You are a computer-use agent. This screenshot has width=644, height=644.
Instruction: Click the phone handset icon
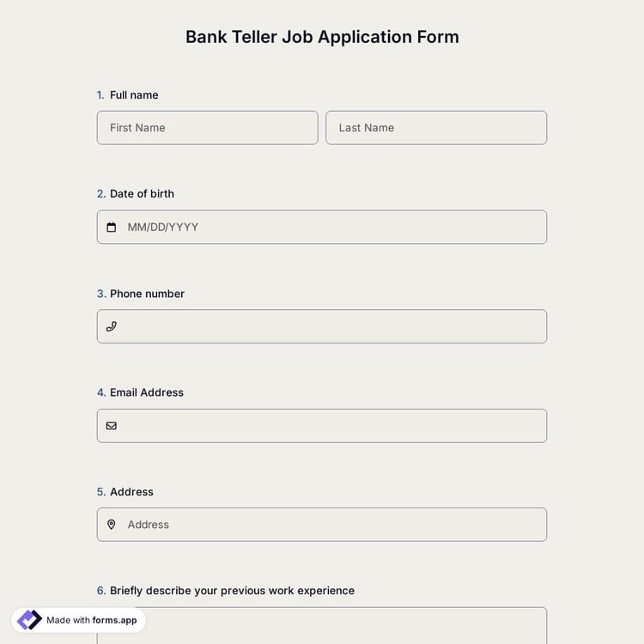(112, 326)
